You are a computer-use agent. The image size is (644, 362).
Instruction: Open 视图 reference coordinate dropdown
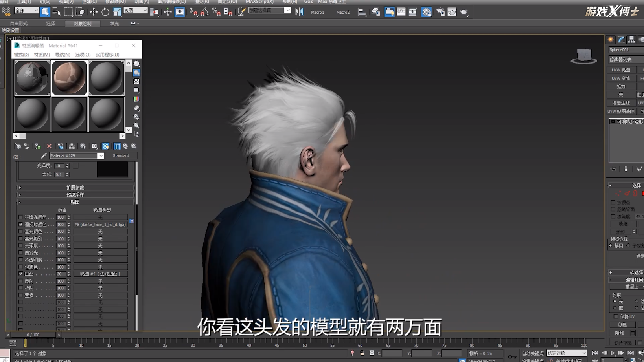[x=136, y=11]
